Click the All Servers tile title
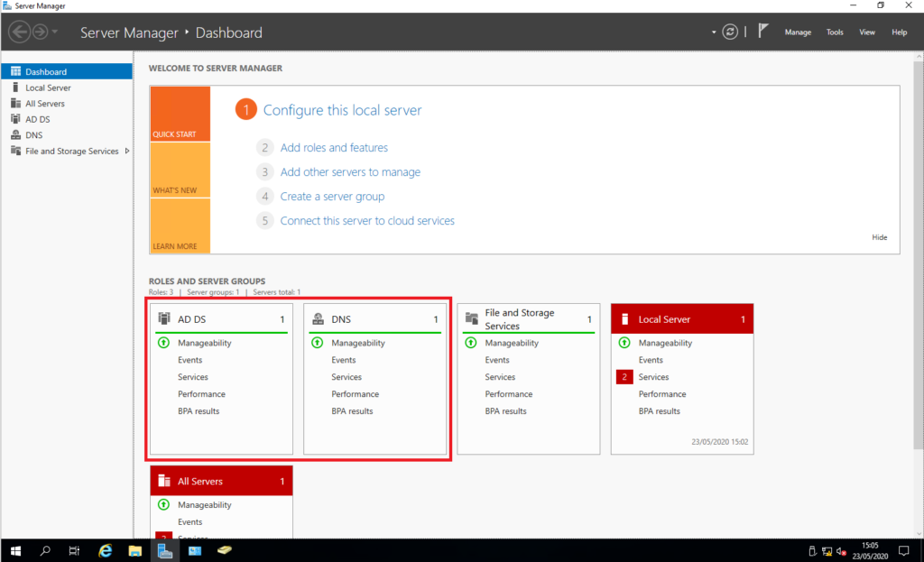 [200, 482]
